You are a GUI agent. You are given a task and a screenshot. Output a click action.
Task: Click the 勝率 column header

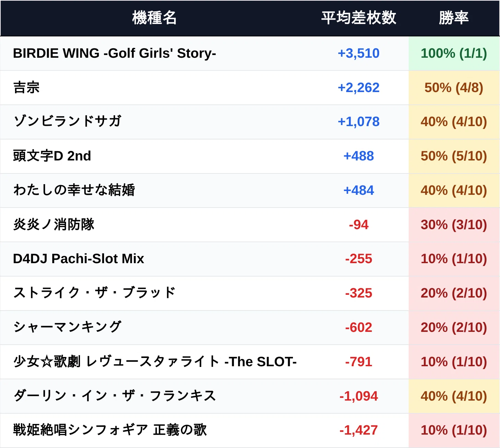pos(454,18)
